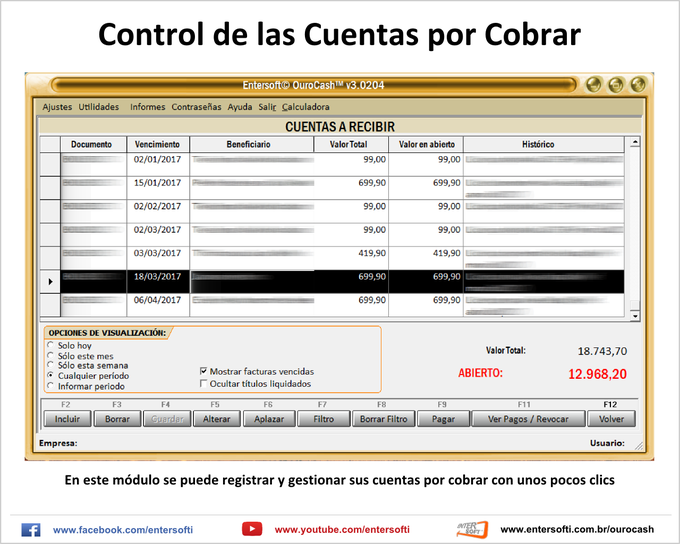Click the Salir menu item
Viewport: 680px width, 544px height.
(x=267, y=107)
